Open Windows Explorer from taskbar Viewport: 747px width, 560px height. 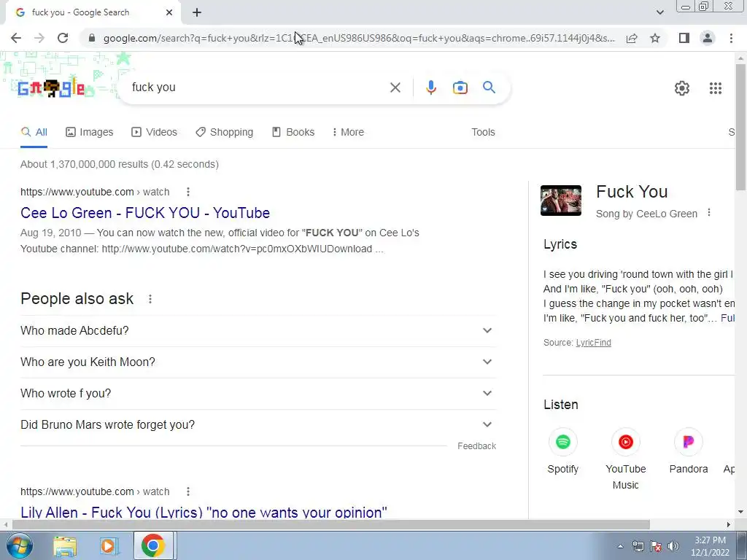click(x=65, y=546)
